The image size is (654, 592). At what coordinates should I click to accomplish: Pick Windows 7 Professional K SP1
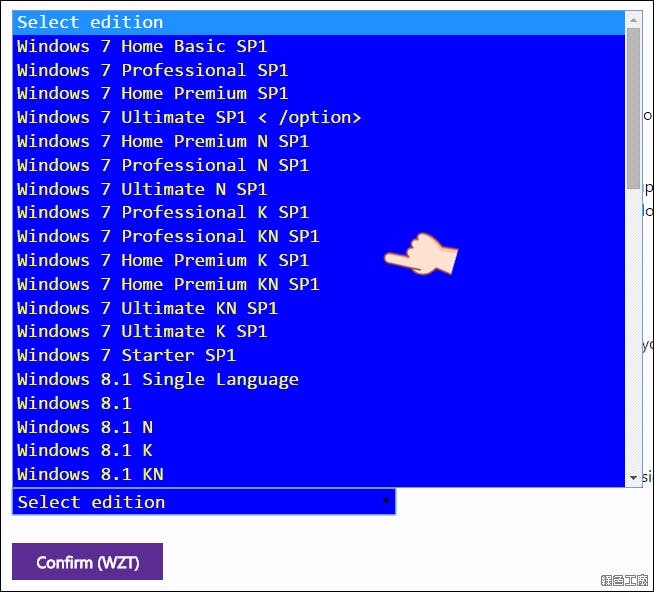coord(319,213)
